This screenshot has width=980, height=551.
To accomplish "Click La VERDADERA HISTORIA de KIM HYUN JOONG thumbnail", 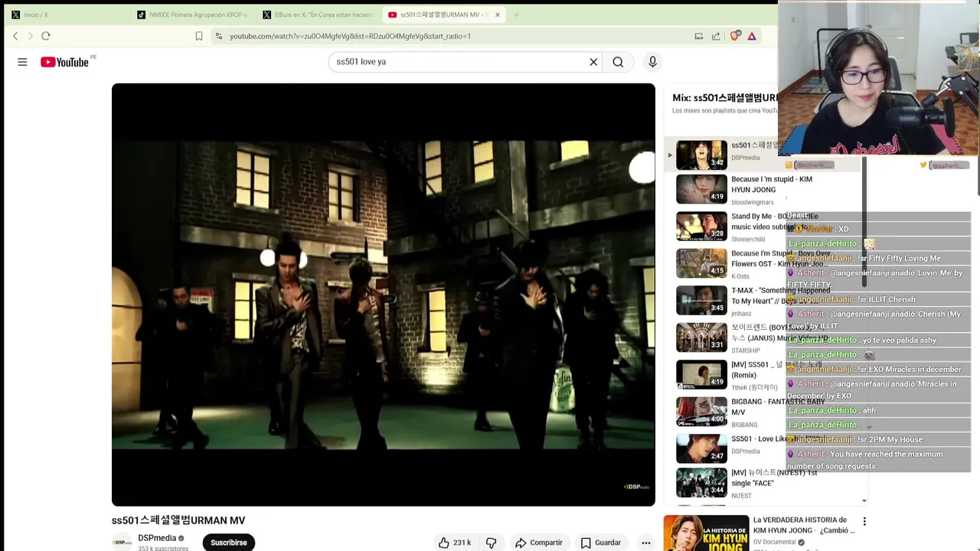I will coord(706,533).
